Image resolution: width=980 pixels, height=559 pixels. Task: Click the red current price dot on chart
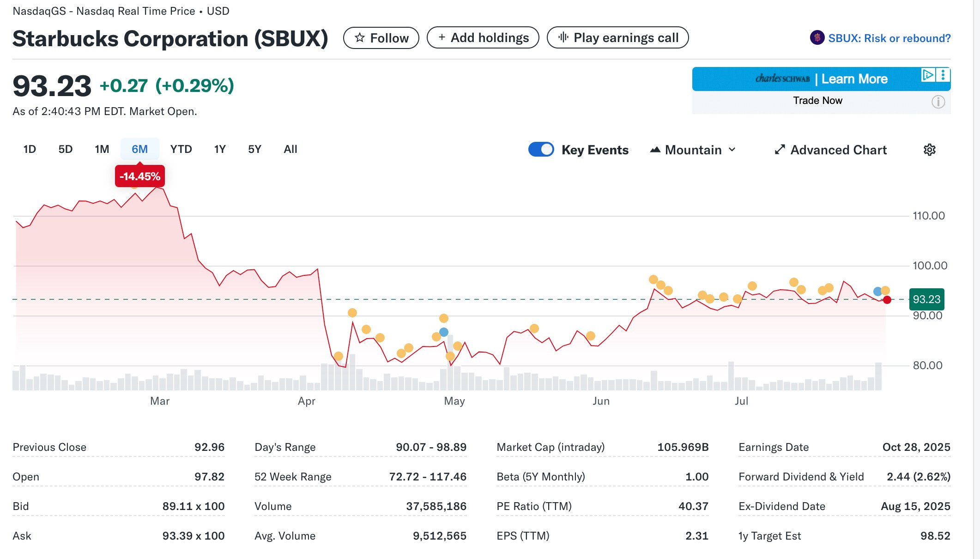point(887,300)
